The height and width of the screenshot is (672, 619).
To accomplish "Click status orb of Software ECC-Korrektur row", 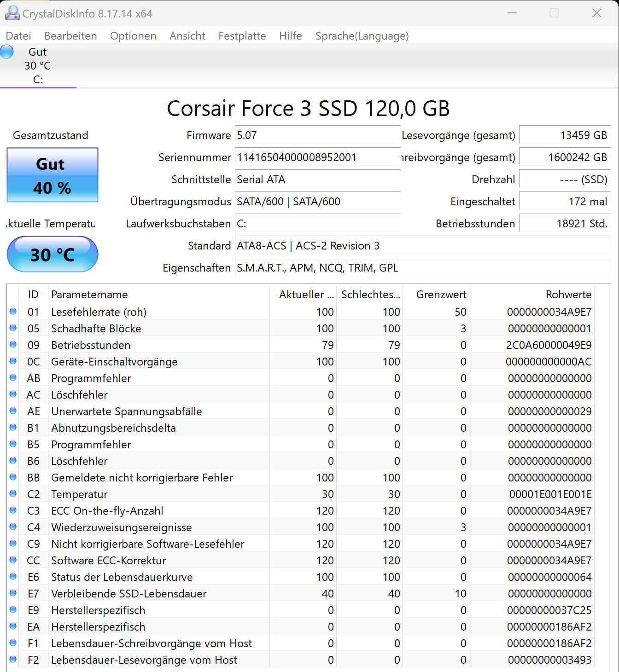I will [13, 560].
